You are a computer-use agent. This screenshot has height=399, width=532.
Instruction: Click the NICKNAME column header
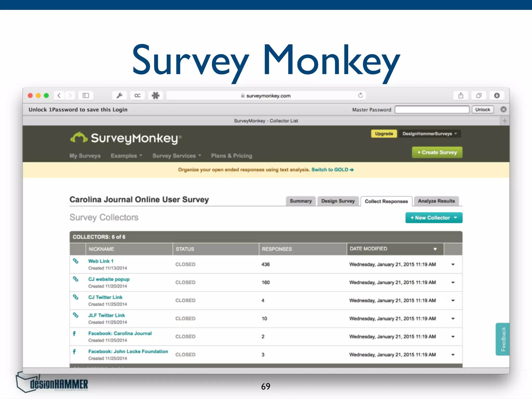[129, 249]
